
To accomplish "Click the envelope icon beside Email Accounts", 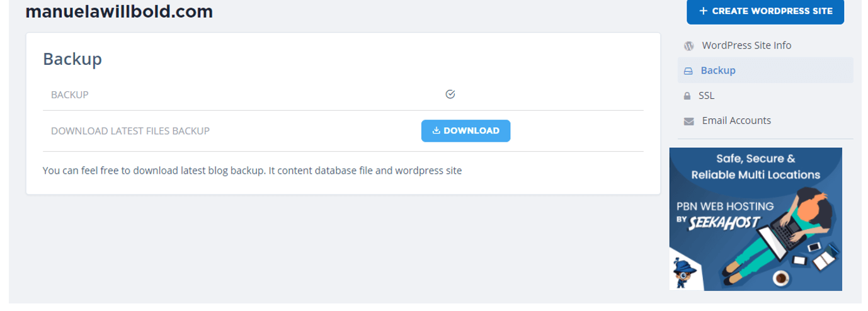I will coord(688,122).
